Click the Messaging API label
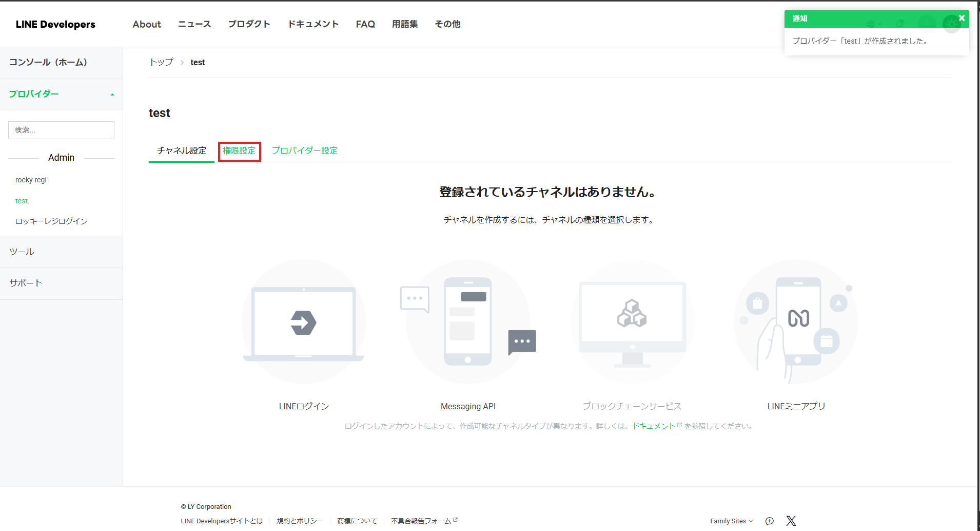 tap(468, 406)
